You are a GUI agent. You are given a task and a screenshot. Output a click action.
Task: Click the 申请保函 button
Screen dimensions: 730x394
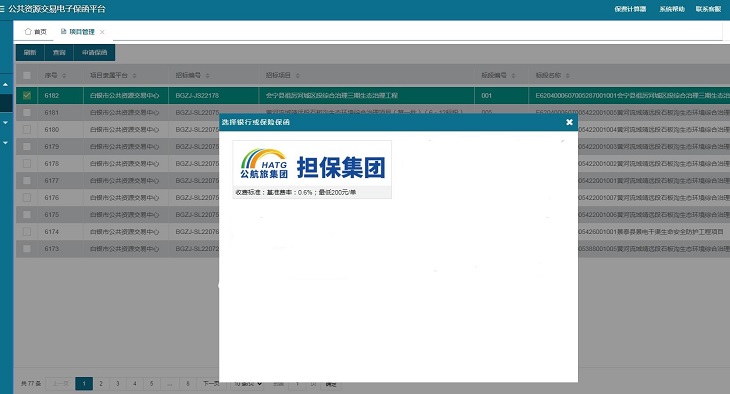[95, 53]
